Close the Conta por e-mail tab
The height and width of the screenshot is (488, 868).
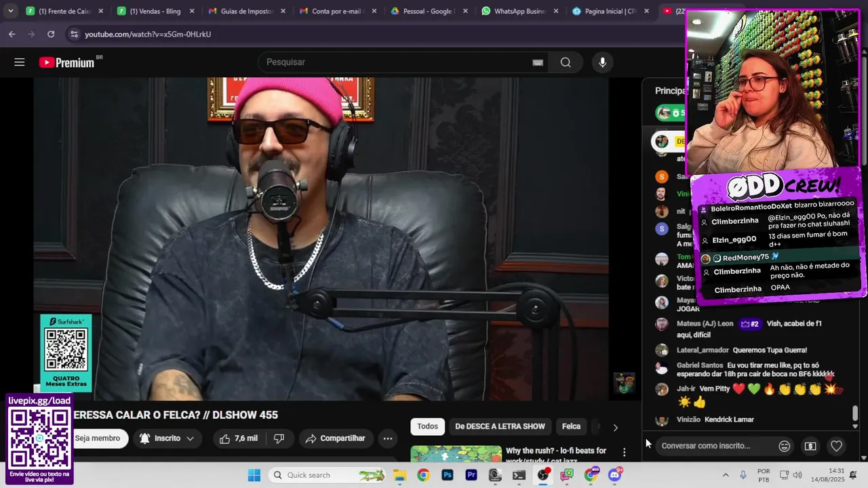coord(374,12)
